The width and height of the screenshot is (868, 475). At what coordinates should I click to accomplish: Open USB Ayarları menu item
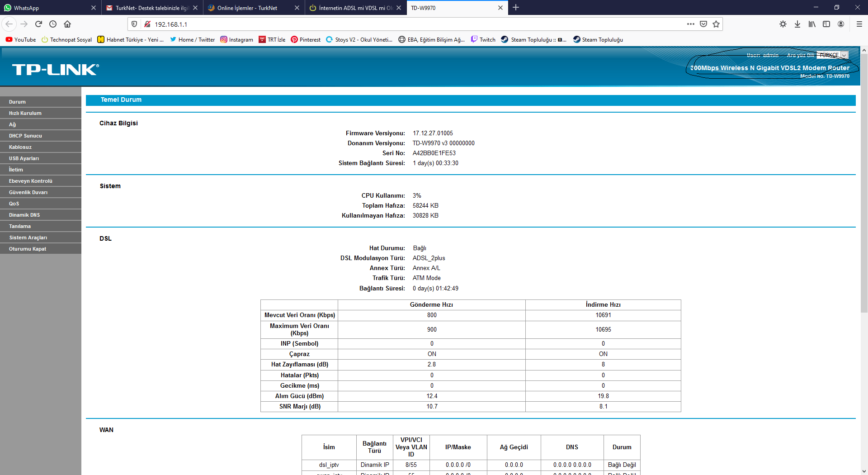tap(41, 158)
